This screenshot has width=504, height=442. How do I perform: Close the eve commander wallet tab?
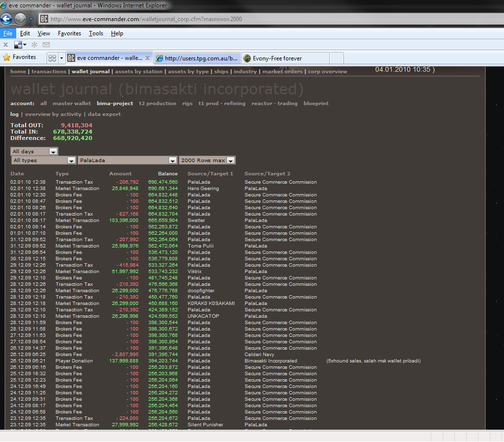tap(147, 58)
